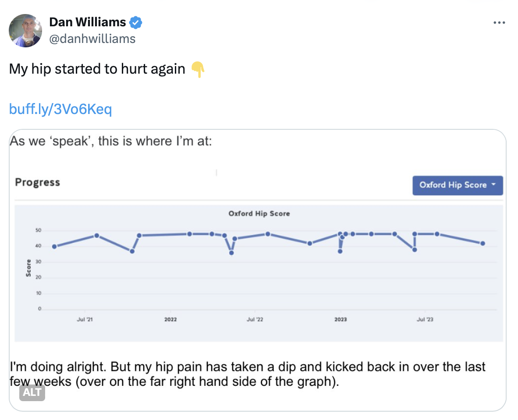518x420 pixels.
Task: Click the vertical Score axis label
Action: [x=28, y=268]
